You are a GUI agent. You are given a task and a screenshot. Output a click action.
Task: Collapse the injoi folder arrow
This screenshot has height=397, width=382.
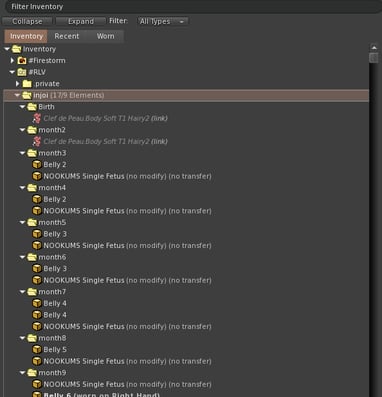17,95
